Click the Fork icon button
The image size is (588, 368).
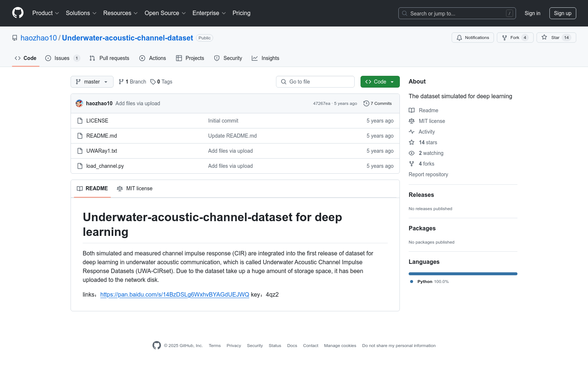point(505,38)
